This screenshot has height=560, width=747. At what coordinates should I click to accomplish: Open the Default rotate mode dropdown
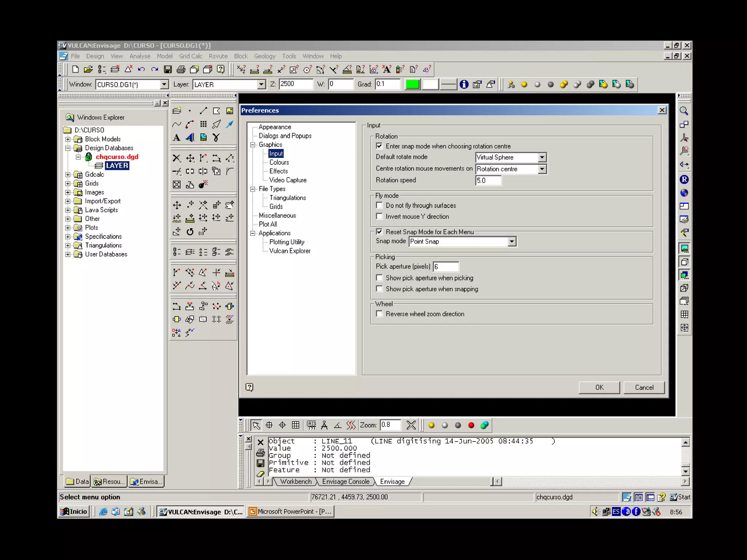(x=542, y=157)
